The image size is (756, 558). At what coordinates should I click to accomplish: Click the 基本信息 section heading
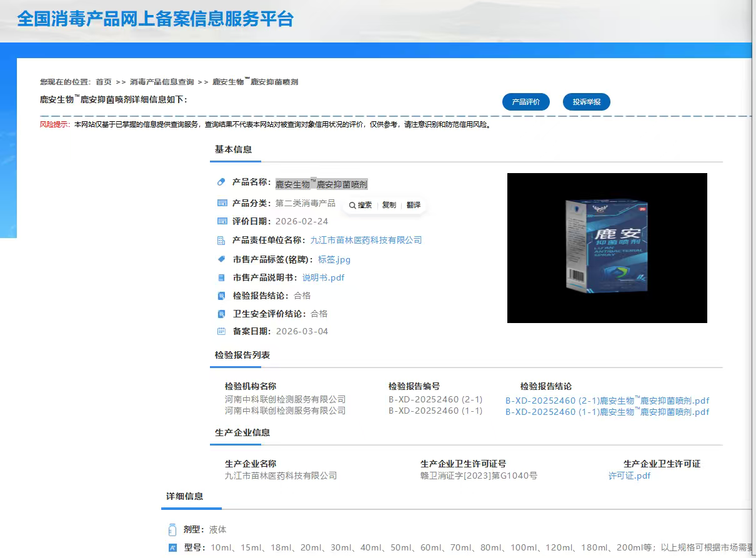tap(233, 149)
